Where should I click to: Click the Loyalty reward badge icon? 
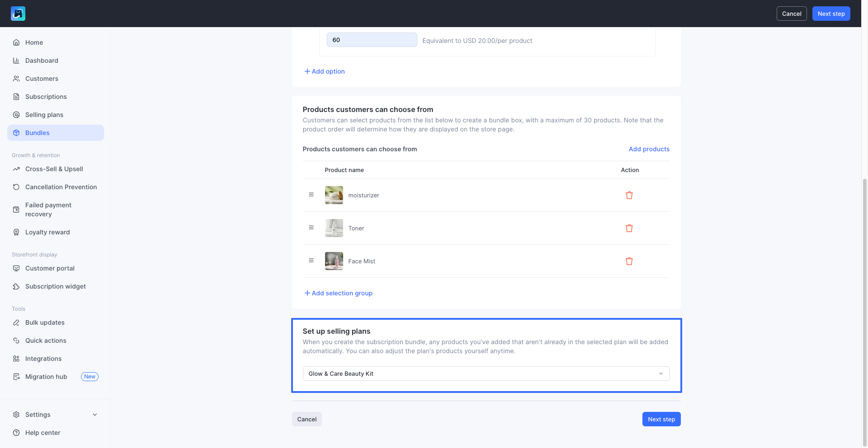click(16, 232)
